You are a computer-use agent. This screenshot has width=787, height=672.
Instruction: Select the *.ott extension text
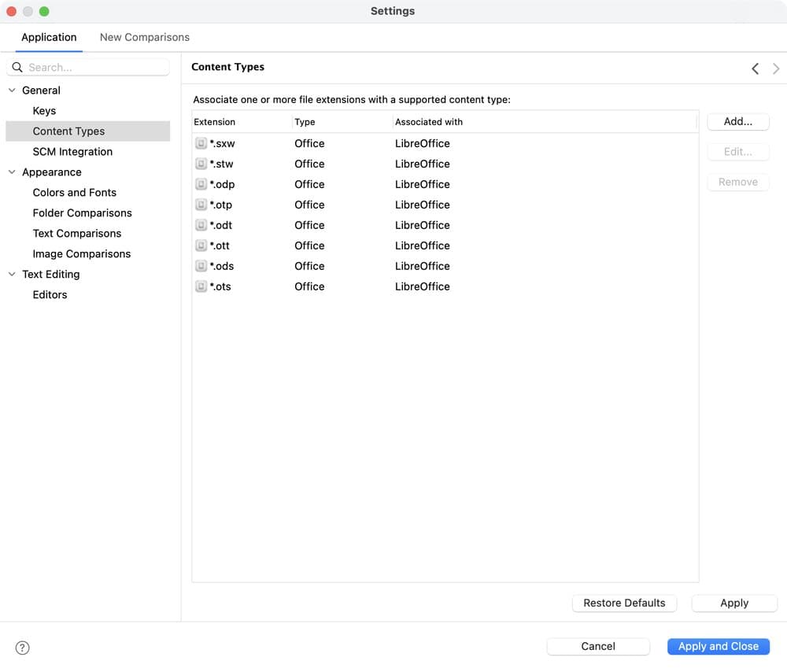tap(220, 246)
